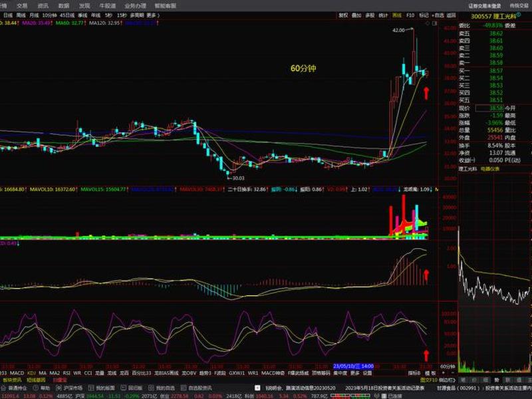Screen dimensions: 532x399
Task: Open the 交易 menu
Action: [22, 6]
